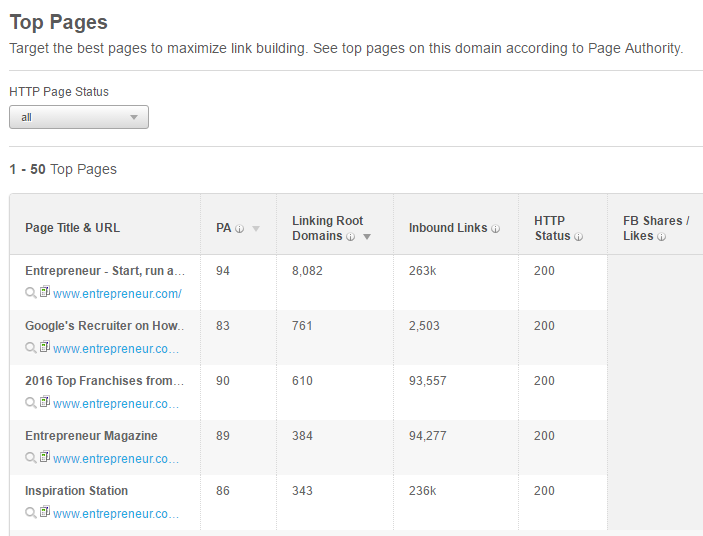Click PA value 83
The image size is (703, 536).
[x=223, y=326]
